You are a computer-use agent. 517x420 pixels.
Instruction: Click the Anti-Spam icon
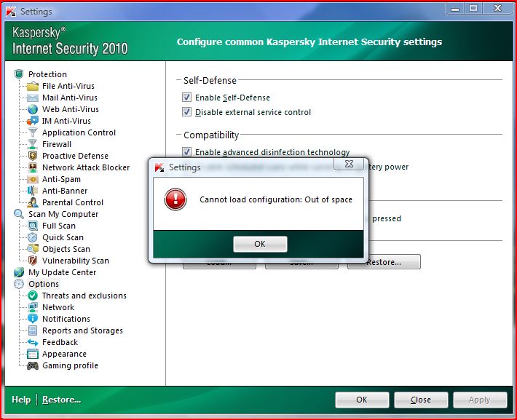pyautogui.click(x=33, y=179)
